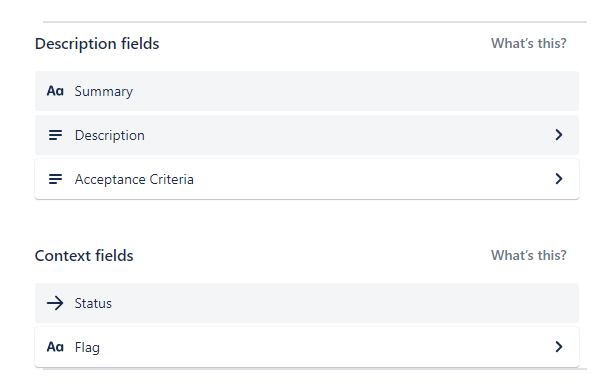Viewport: 604px width, 386px height.
Task: Click the Context fields section heading
Action: (84, 256)
